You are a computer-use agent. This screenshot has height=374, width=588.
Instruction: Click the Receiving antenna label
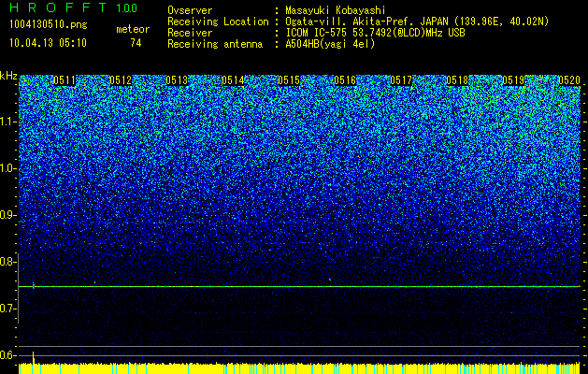[215, 44]
